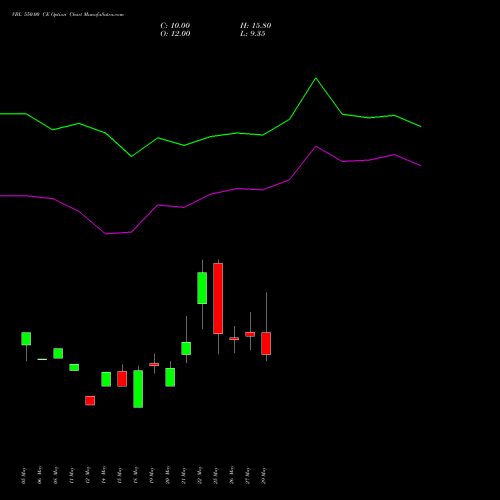The image size is (500, 500).
Task: Select the 19 May date label
Action: (x=151, y=475)
